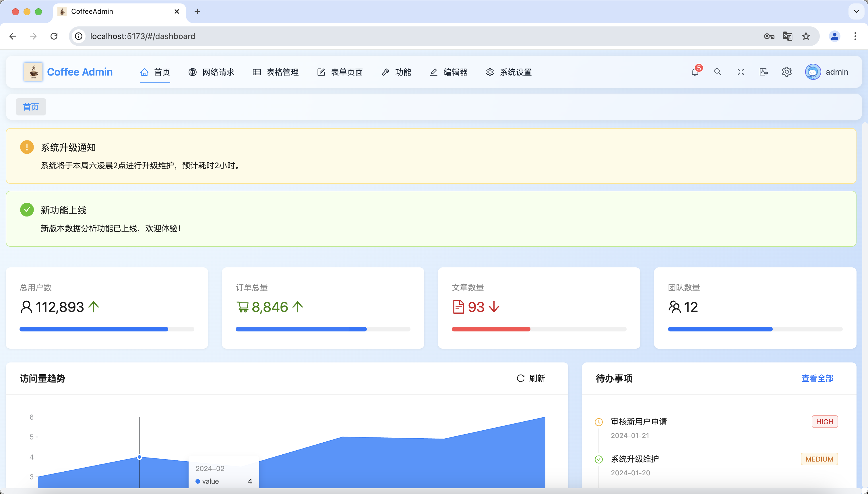Click the admin avatar image
Screen dimensions: 868x494
(813, 72)
